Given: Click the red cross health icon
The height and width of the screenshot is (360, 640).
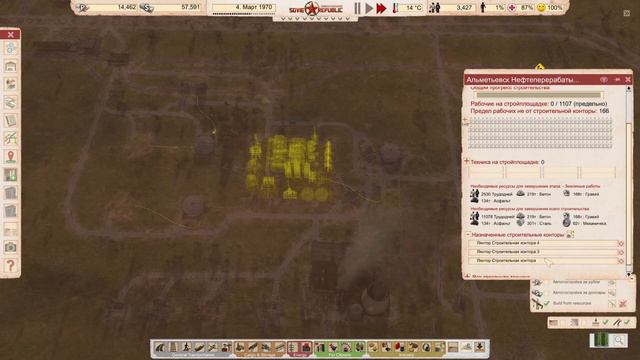Looking at the screenshot, I should click(512, 8).
